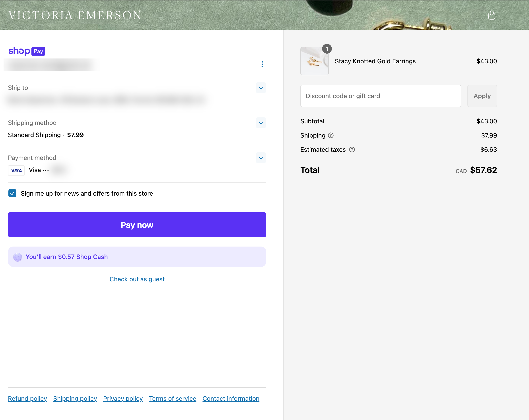Screen dimensions: 529x420
Task: Click the quantity badge on earrings thumbnail
Action: (327, 49)
